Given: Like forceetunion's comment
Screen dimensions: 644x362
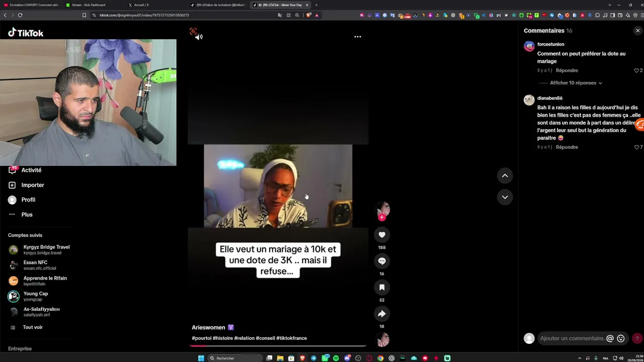Looking at the screenshot, I should tap(636, 70).
